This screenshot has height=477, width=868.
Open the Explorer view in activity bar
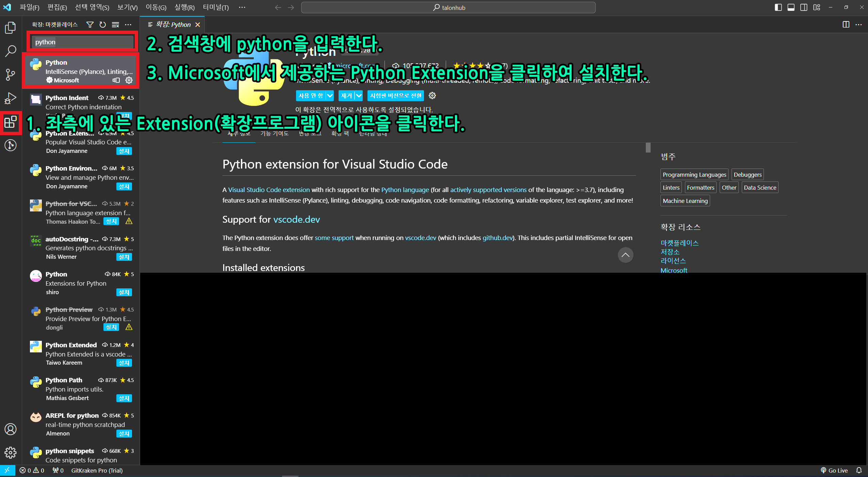[10, 28]
